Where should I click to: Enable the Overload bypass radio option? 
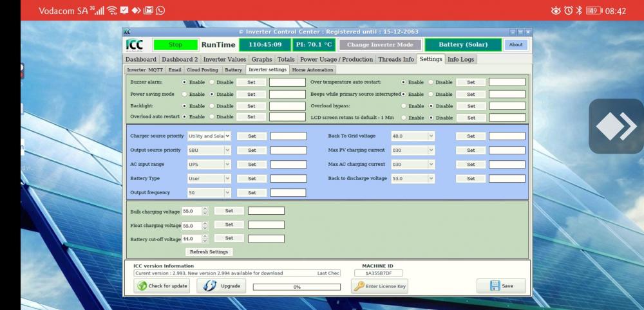[404, 106]
